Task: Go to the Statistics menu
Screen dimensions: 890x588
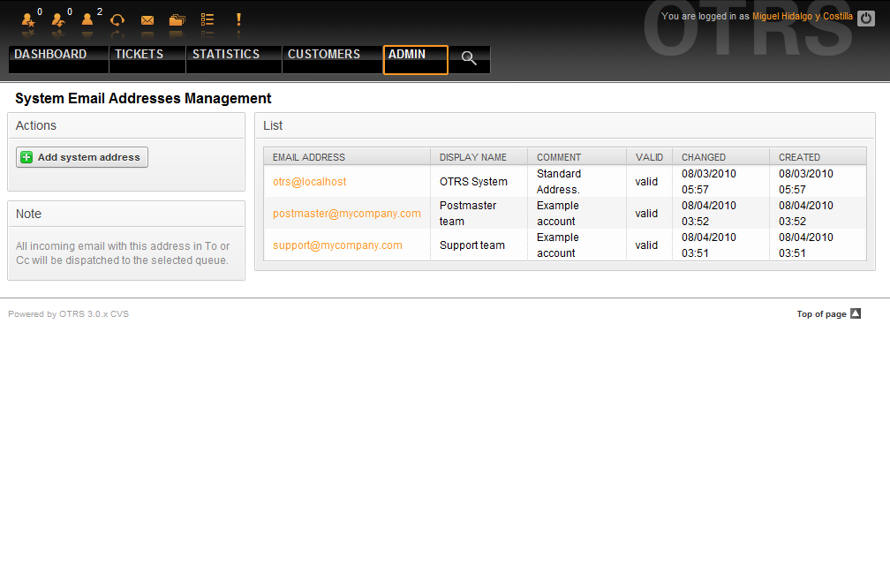Action: [226, 55]
